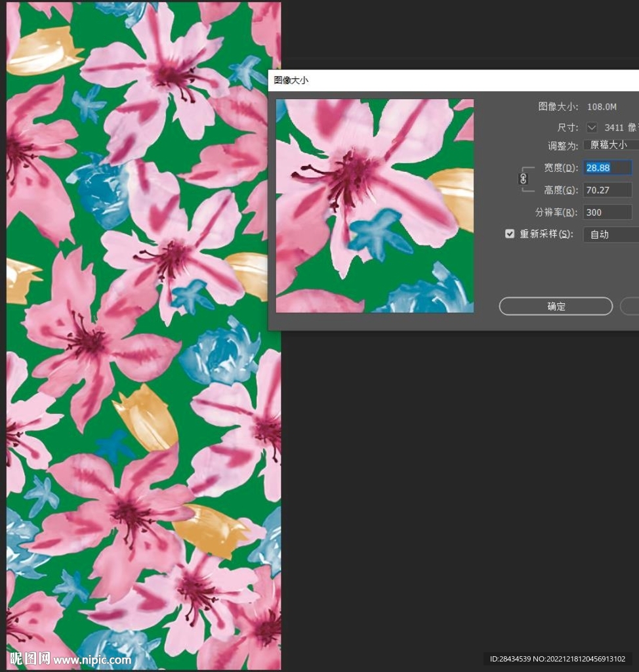This screenshot has height=672, width=639.
Task: Click the 宽度 field containing 28.88
Action: 608,168
